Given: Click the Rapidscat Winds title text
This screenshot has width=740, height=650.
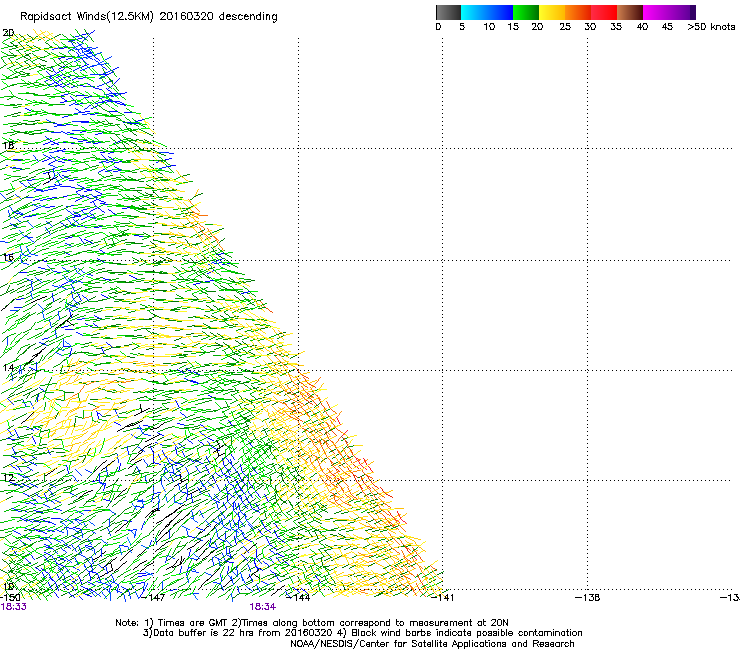Looking at the screenshot, I should pyautogui.click(x=149, y=17).
